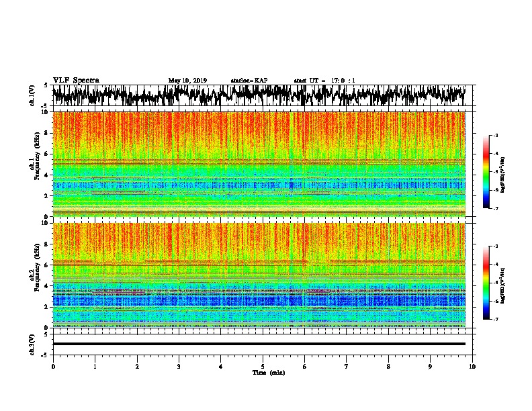The width and height of the screenshot is (532, 411).
Task: Click time axis tick label "1"
Action: 95,367
